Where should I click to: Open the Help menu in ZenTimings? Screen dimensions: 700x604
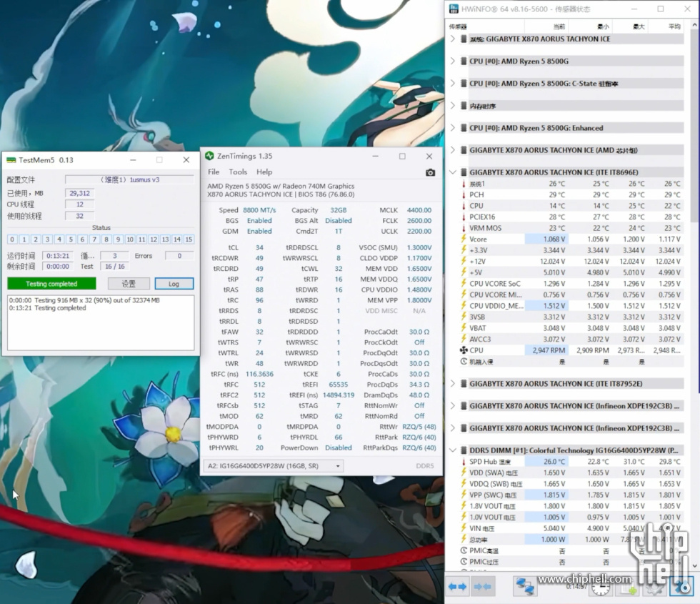[264, 172]
